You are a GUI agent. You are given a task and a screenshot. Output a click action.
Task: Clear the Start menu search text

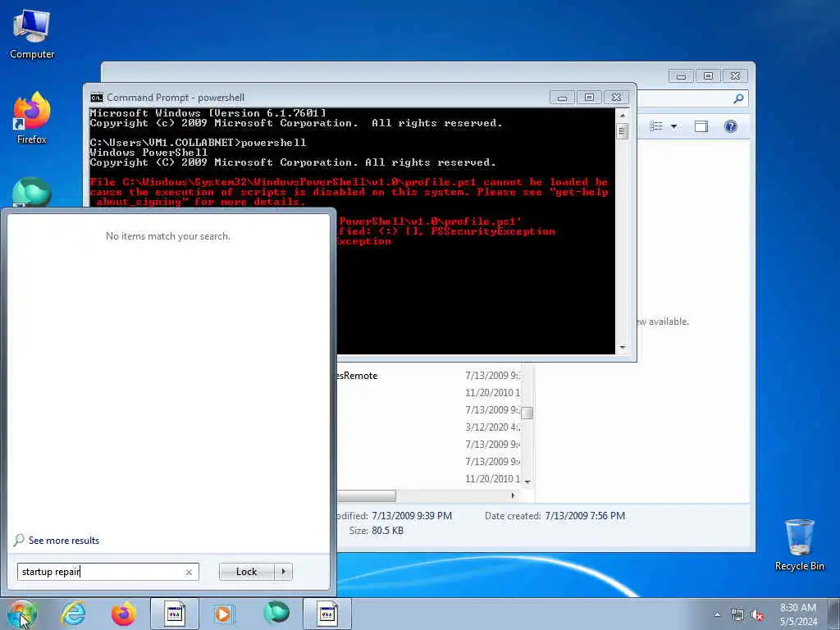[x=189, y=572]
